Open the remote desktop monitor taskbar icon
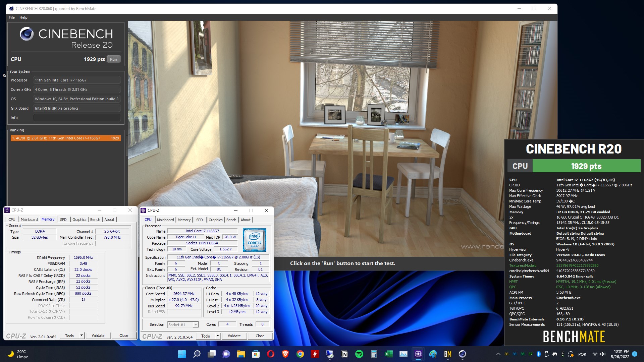Viewport: 644px width, 362px height. (330, 354)
